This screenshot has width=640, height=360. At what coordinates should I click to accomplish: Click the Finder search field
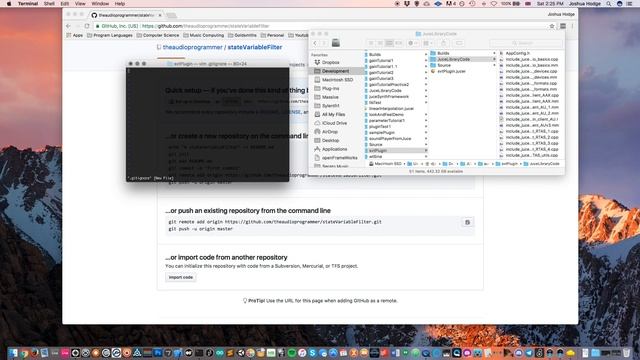click(526, 43)
